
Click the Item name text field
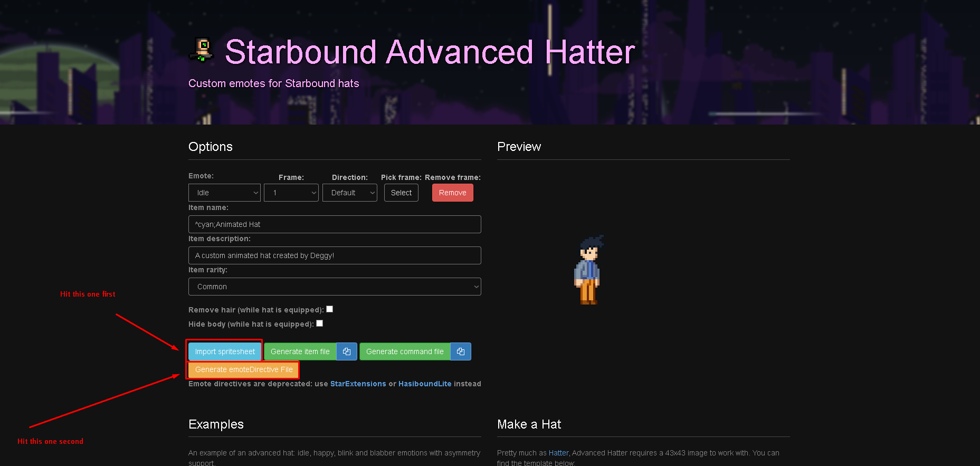pyautogui.click(x=335, y=224)
